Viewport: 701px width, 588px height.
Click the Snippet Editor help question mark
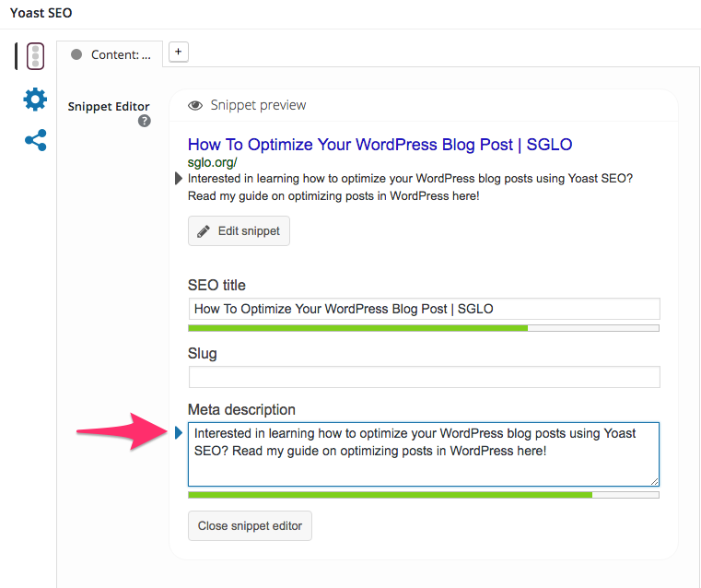(x=144, y=121)
